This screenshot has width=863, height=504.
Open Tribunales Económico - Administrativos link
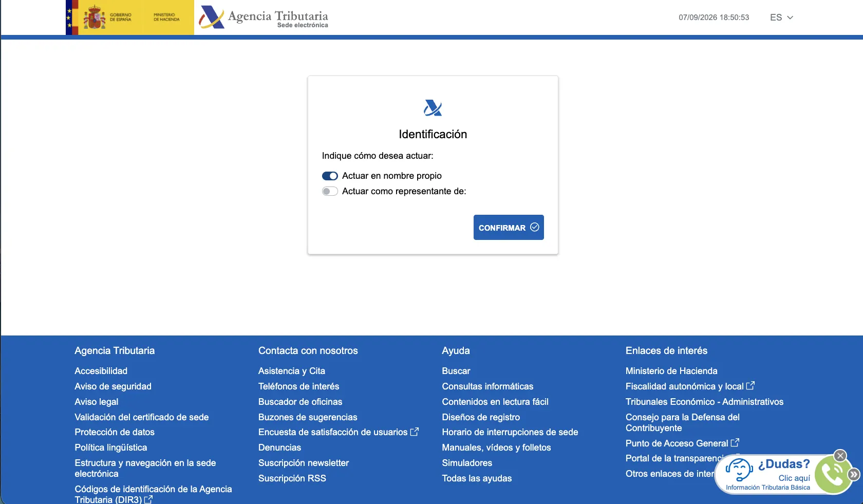pyautogui.click(x=704, y=402)
